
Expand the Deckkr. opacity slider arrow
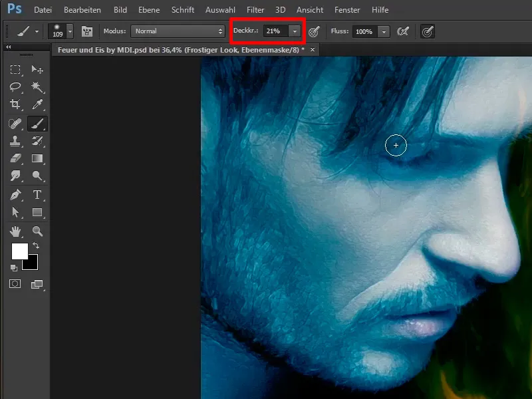tap(295, 31)
